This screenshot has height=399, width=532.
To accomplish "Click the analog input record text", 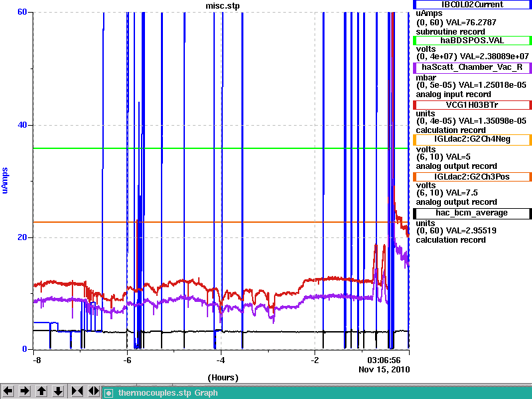I will click(454, 94).
